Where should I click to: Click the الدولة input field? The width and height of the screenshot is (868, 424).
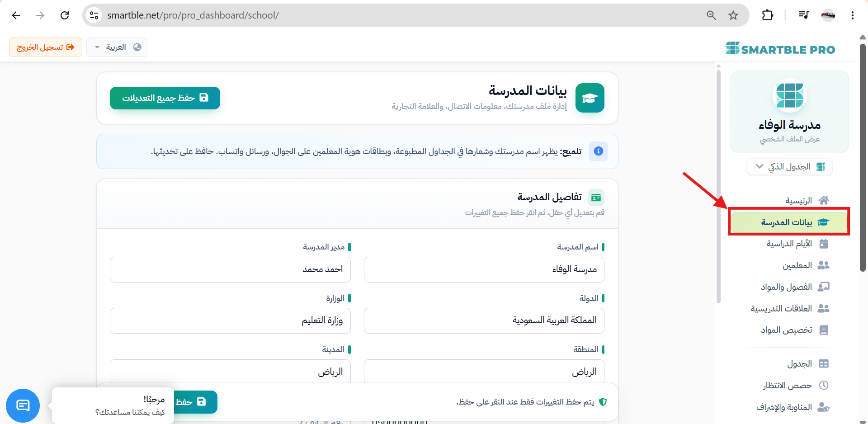[484, 320]
